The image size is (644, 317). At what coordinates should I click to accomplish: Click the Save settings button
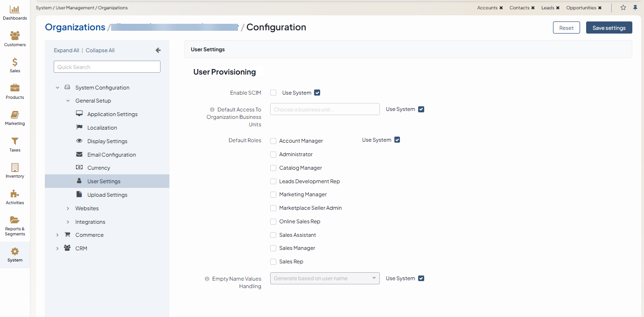coord(609,28)
